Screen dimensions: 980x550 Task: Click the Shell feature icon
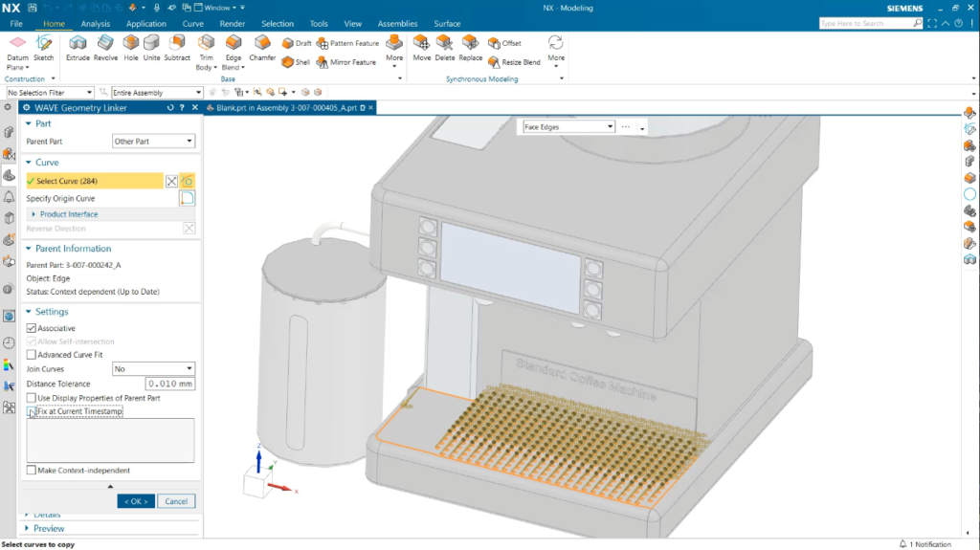pos(289,62)
